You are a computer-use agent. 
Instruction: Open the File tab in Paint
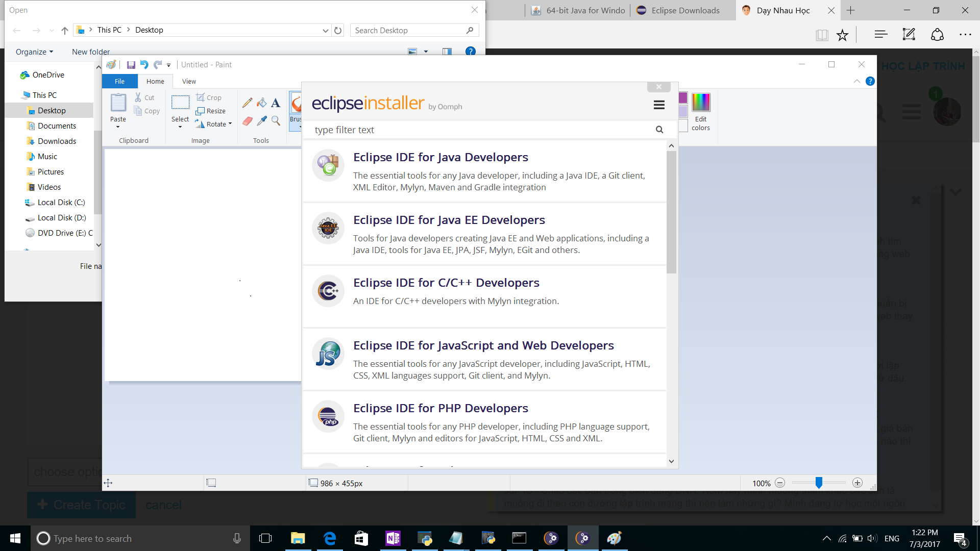pos(119,81)
